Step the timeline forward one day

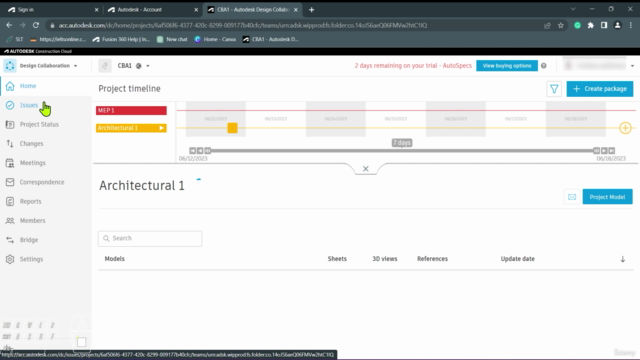click(x=604, y=151)
